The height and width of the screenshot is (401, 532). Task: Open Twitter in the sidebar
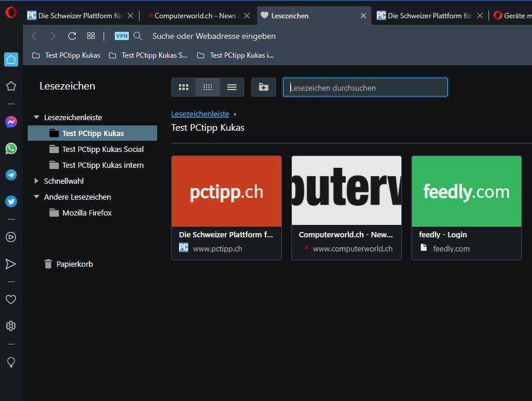pyautogui.click(x=11, y=201)
